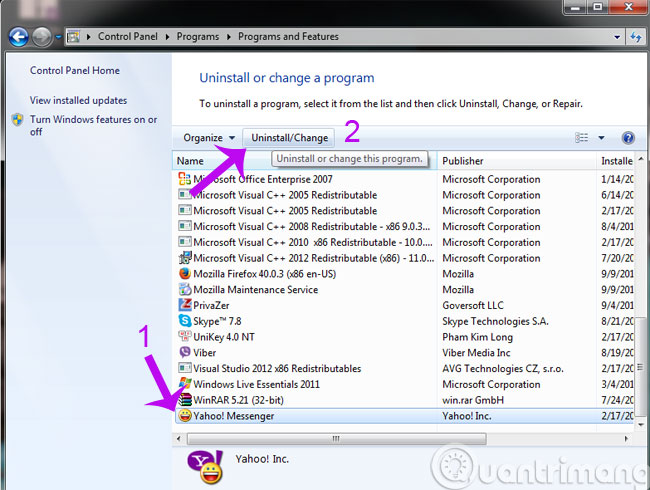650x490 pixels.
Task: Click vertical scrollbar up arrow
Action: (x=640, y=159)
